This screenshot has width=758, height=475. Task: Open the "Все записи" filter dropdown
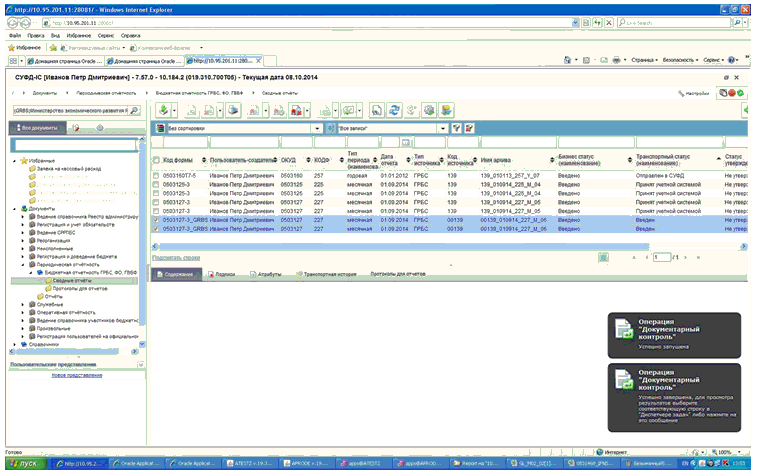444,128
